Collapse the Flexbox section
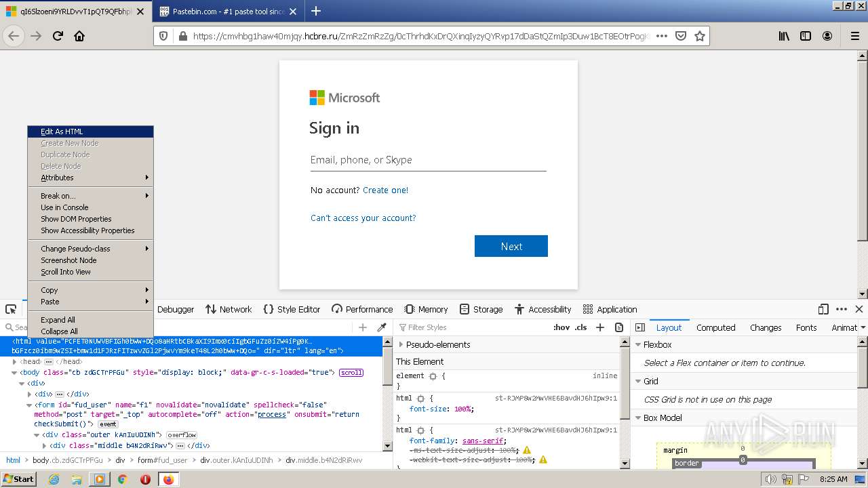868x488 pixels. pyautogui.click(x=637, y=344)
